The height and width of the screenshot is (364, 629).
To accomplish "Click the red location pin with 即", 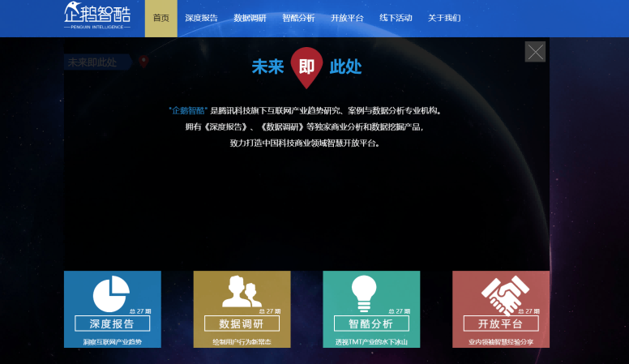I will pos(306,67).
